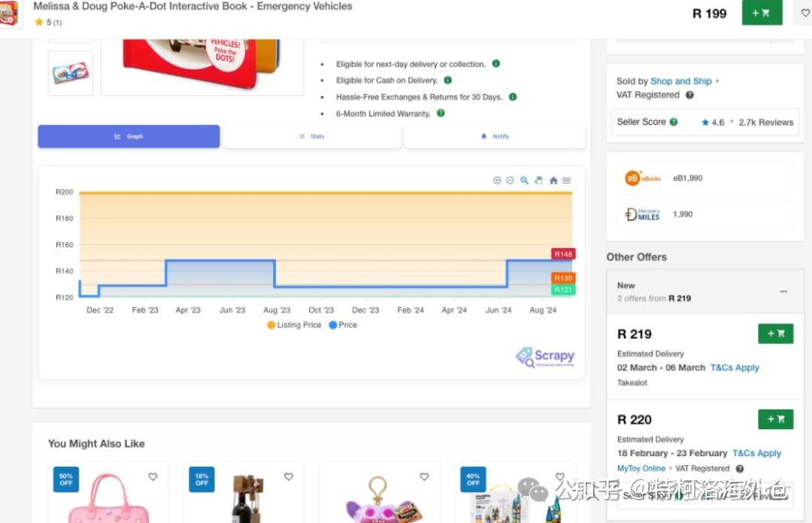Viewport: 812px width, 523px height.
Task: Switch to the Graph tab
Action: [x=129, y=136]
